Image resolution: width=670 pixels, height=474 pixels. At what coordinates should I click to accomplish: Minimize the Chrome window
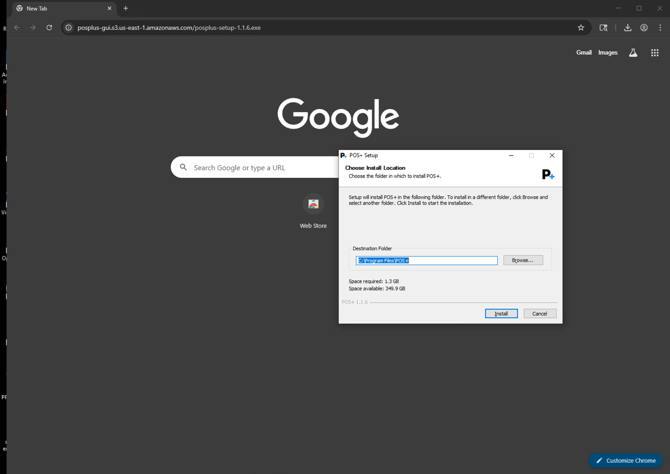pos(618,9)
